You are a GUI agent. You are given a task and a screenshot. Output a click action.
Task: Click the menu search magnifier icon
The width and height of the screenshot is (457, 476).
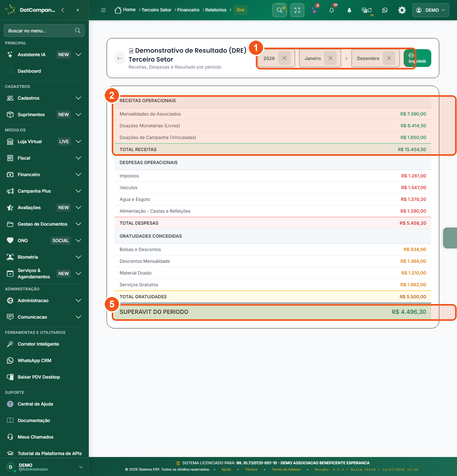click(78, 30)
